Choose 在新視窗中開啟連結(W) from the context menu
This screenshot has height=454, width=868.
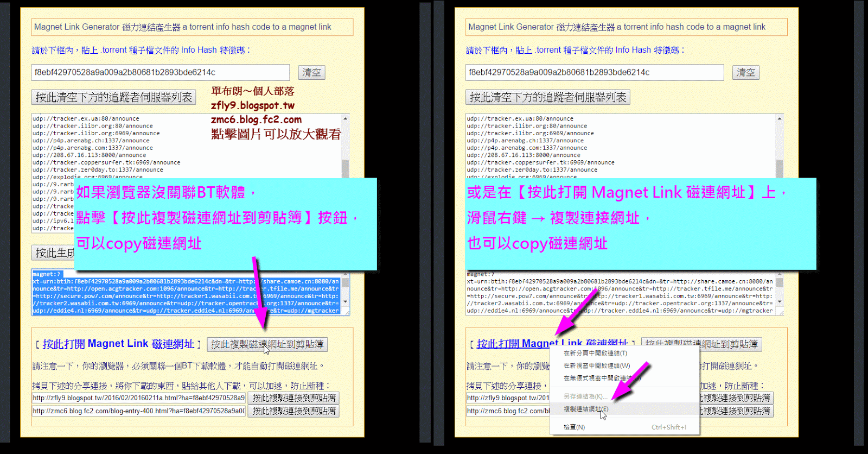tap(624, 365)
